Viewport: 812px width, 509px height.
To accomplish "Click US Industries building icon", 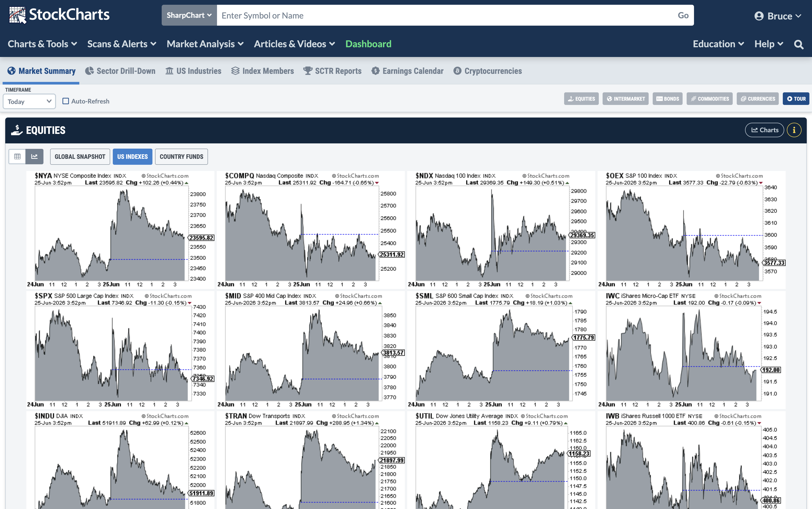I will (169, 71).
